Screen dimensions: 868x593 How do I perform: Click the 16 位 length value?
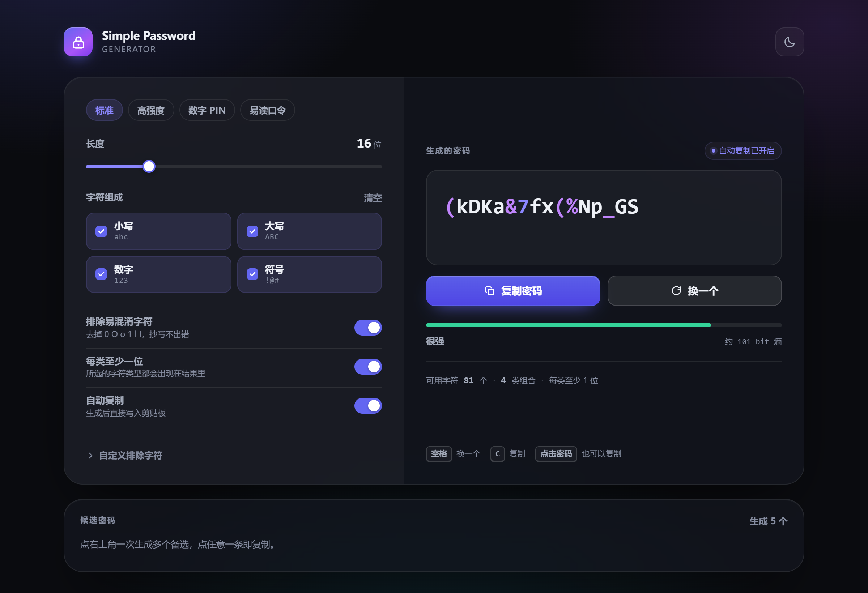coord(369,144)
